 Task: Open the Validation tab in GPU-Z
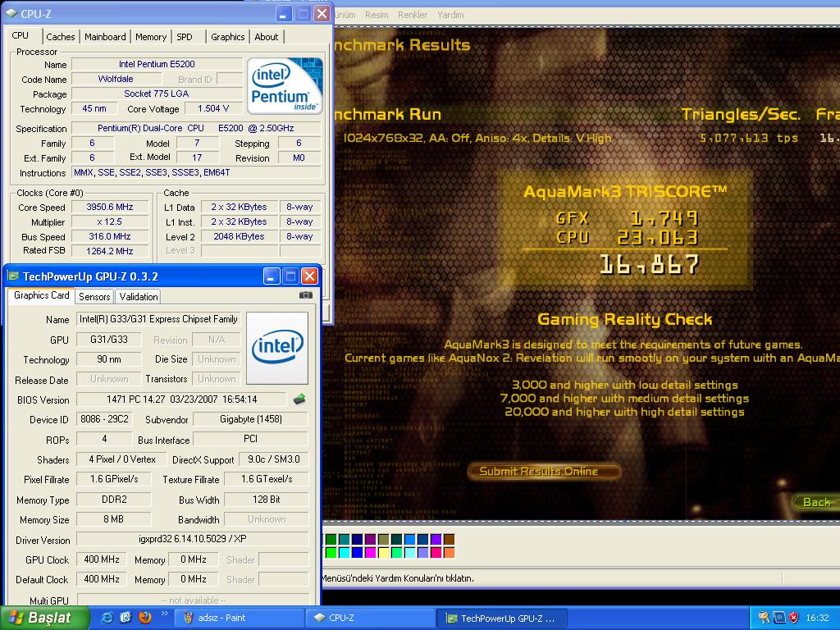138,297
